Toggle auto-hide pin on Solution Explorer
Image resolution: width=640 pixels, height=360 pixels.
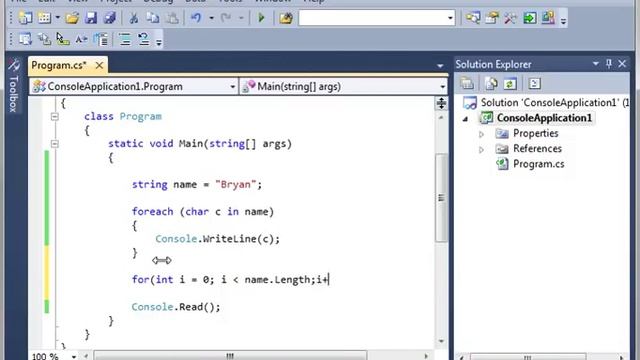click(609, 64)
